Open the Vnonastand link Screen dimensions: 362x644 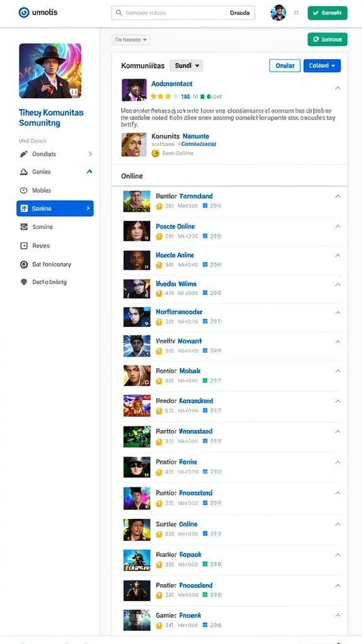[x=196, y=431]
